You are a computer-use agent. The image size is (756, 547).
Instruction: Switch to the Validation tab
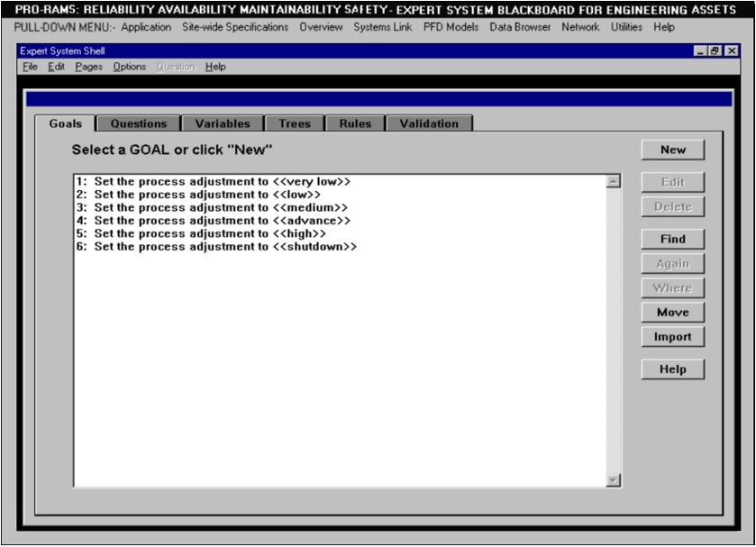pos(429,123)
